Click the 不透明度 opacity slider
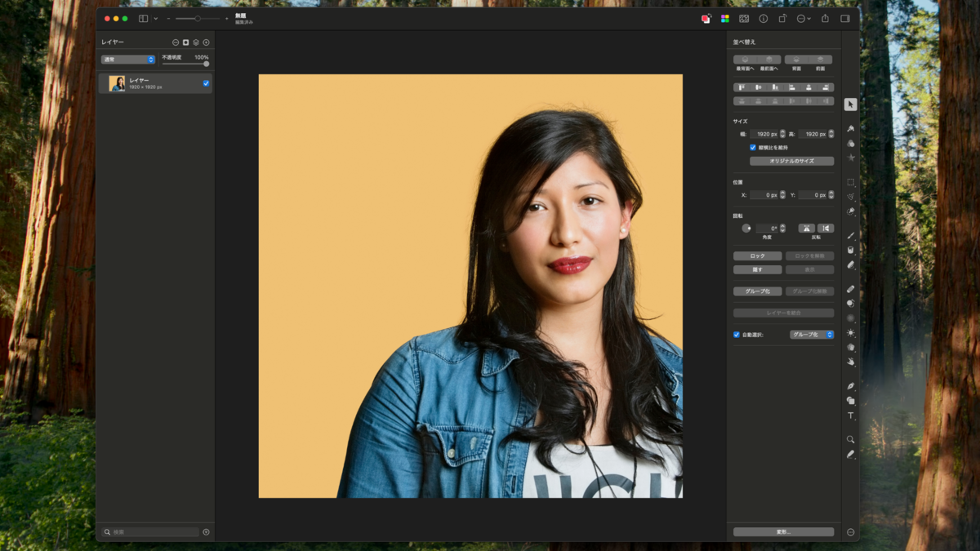This screenshot has height=551, width=980. [x=185, y=64]
